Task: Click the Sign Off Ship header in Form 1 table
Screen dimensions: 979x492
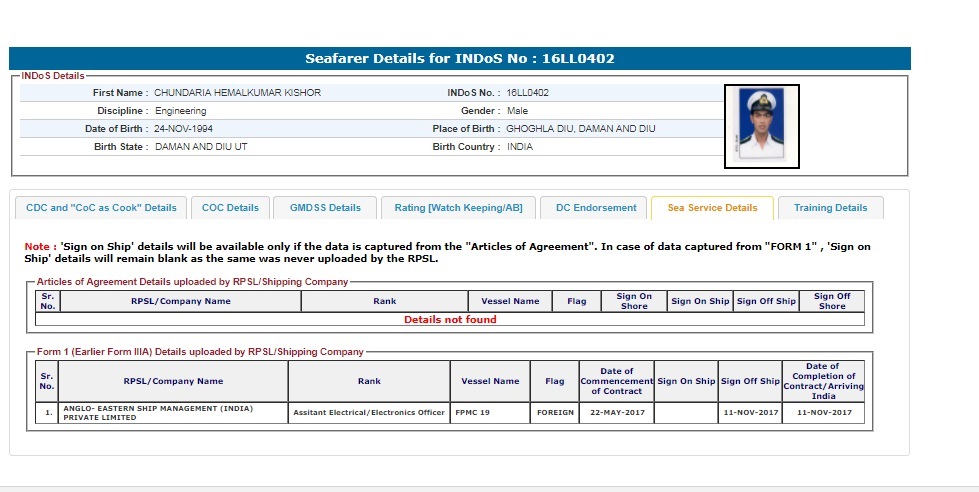Action: click(x=750, y=381)
